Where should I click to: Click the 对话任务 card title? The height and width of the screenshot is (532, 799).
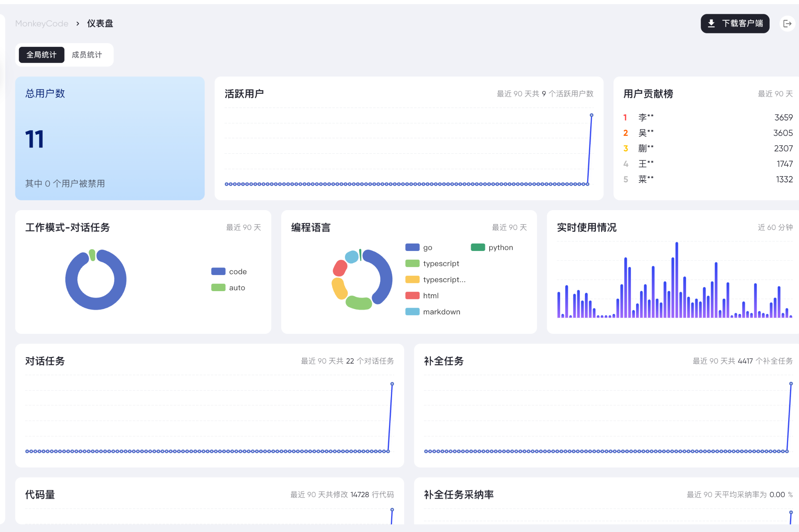[x=45, y=361]
